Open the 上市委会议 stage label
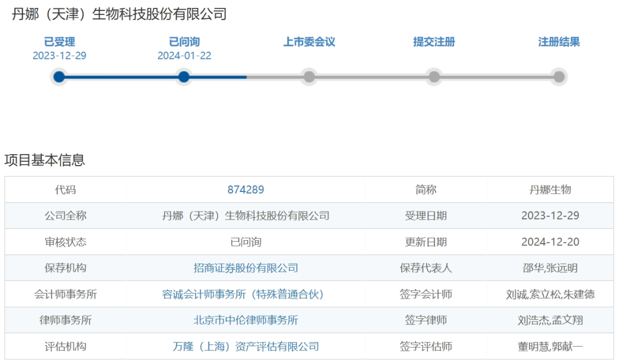 [x=309, y=42]
